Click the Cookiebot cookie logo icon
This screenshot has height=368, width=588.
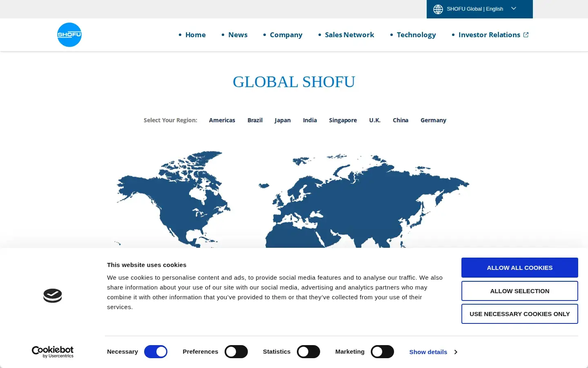click(x=53, y=296)
